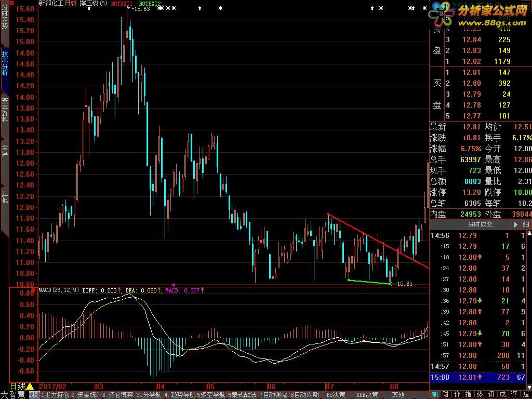Open the 30分导航 tab
The image size is (532, 399).
(149, 395)
